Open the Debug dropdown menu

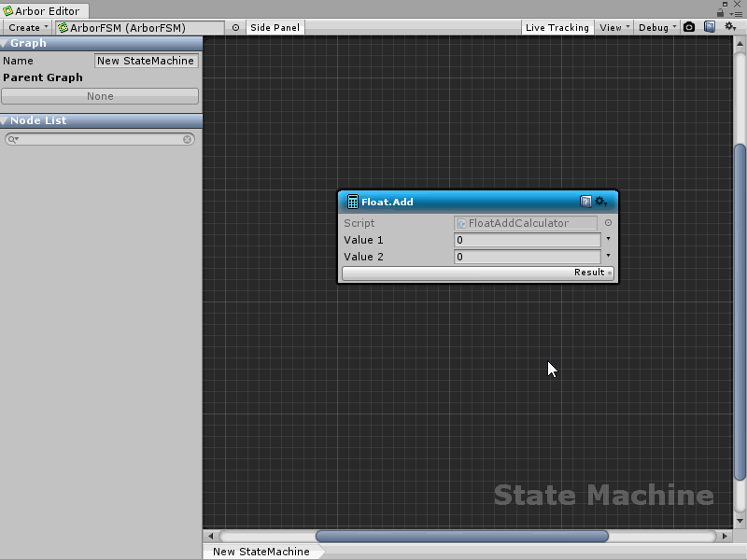point(657,28)
